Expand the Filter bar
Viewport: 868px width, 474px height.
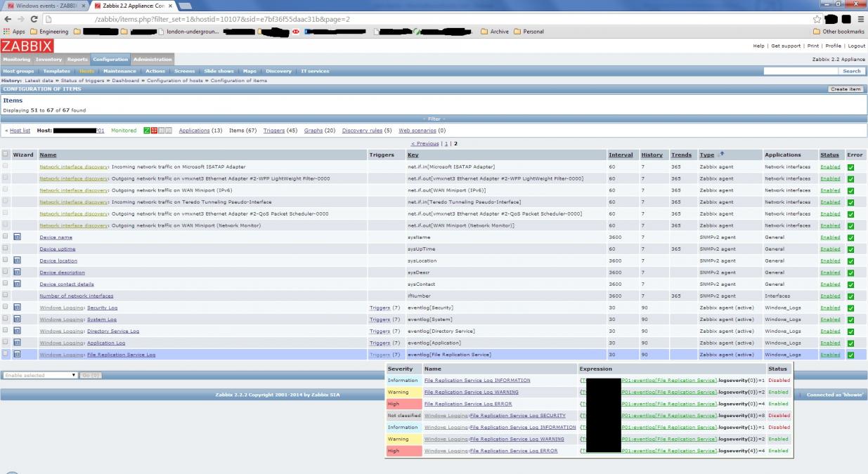[x=434, y=119]
